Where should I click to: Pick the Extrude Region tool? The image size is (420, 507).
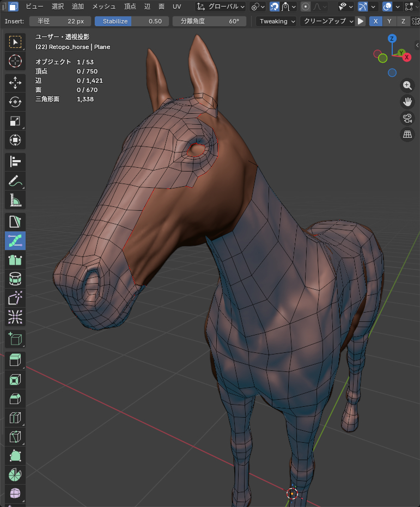(15, 360)
